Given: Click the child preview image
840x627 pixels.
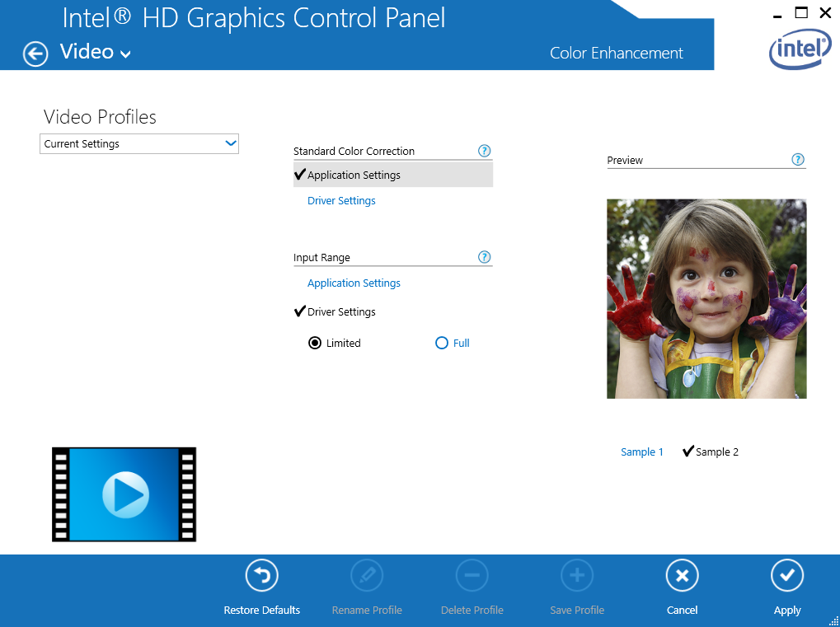Looking at the screenshot, I should [x=706, y=299].
